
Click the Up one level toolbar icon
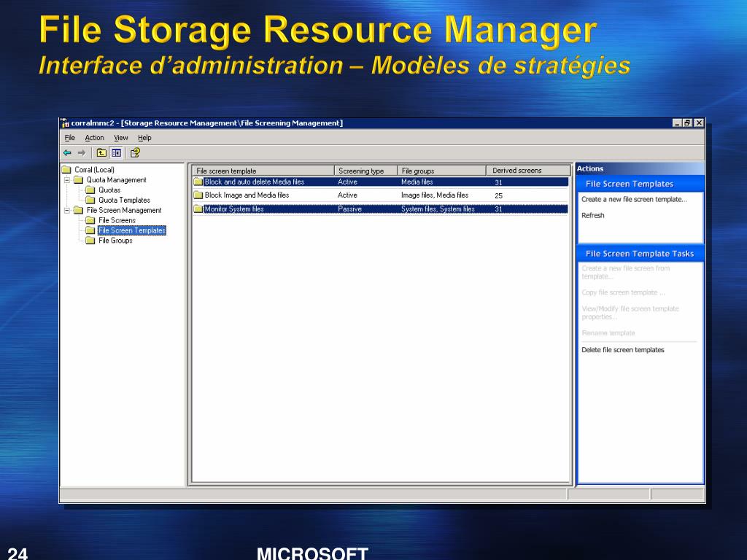tap(101, 153)
